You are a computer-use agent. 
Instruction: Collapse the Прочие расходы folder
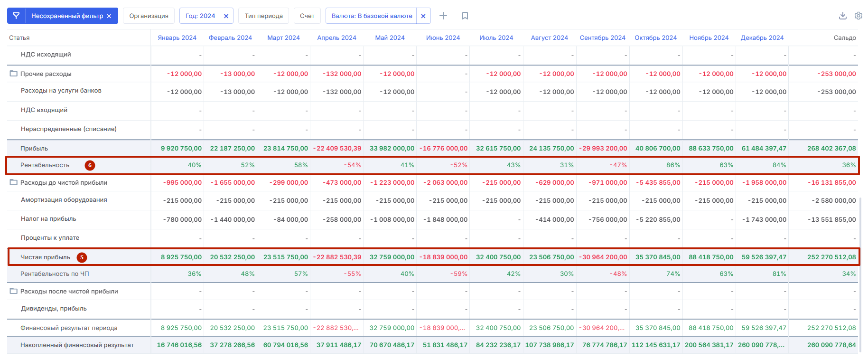pos(14,74)
